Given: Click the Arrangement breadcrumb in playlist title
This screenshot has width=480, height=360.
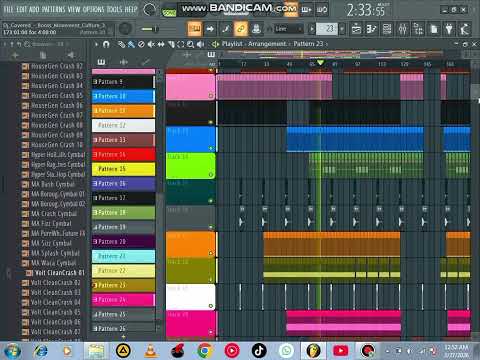Looking at the screenshot, I should click(267, 44).
